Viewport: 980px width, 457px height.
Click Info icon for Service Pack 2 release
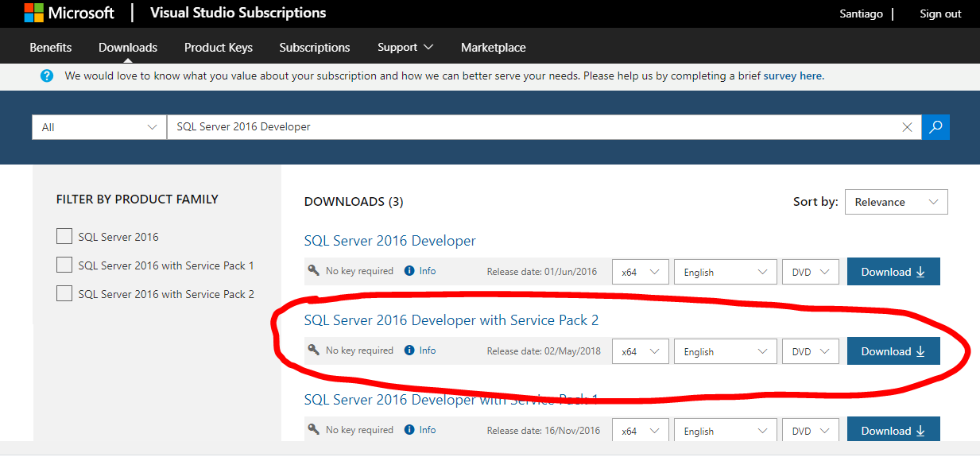pos(410,350)
